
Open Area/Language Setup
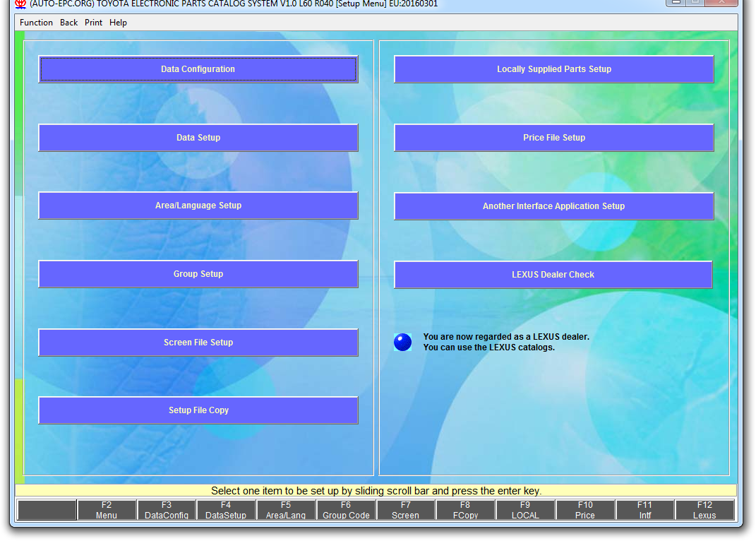198,206
